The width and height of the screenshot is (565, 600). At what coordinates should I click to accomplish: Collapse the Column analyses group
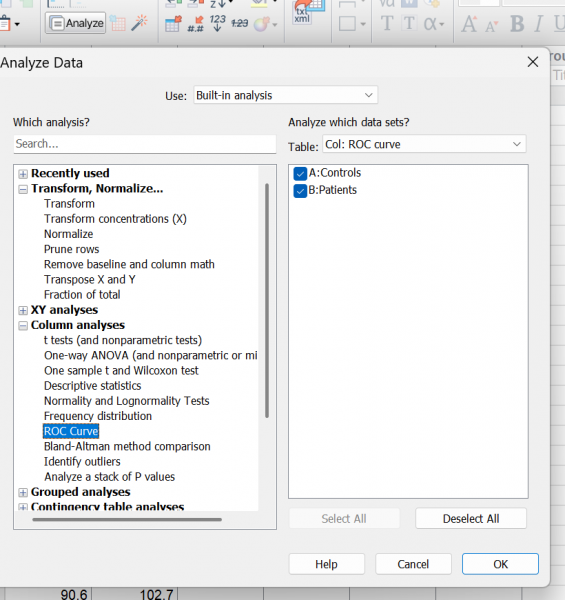(23, 326)
